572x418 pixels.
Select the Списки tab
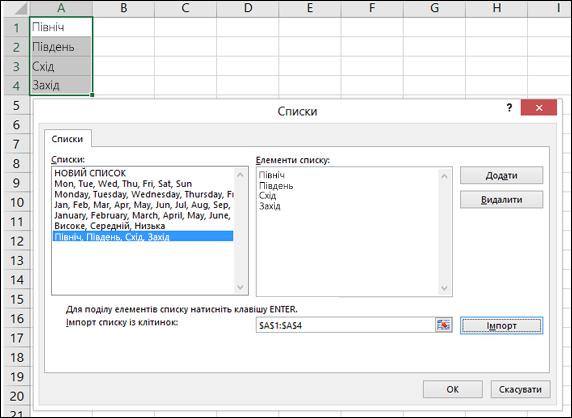point(67,139)
